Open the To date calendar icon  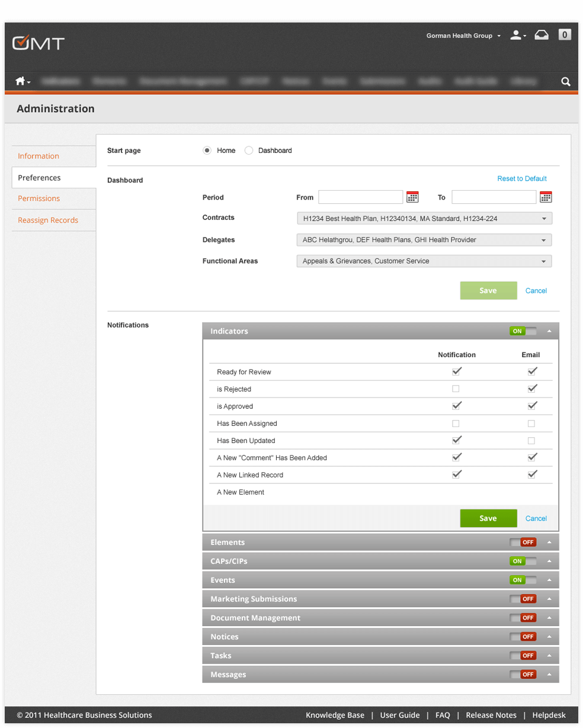pos(546,197)
